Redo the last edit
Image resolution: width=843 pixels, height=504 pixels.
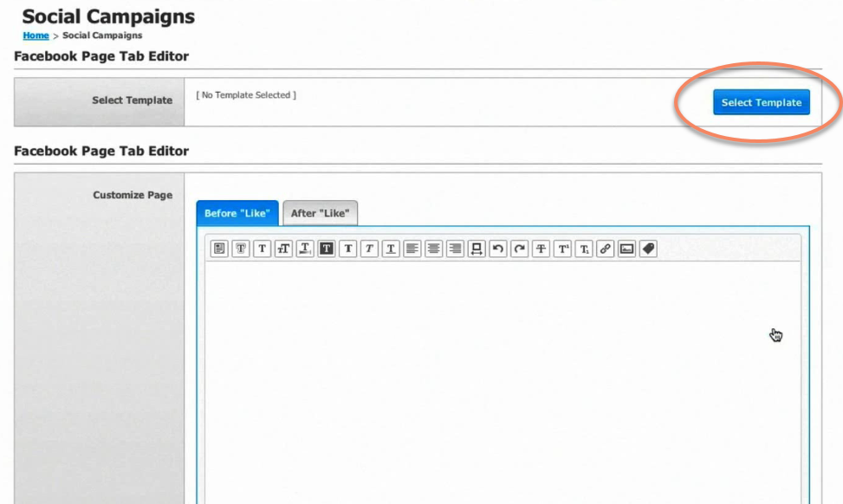pos(519,249)
